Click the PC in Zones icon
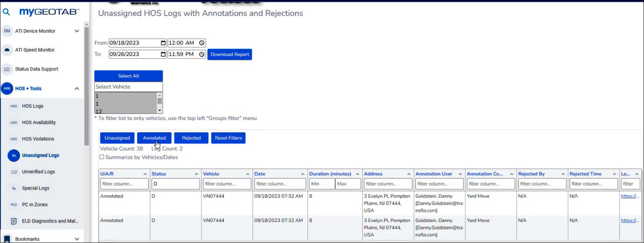 tap(14, 205)
